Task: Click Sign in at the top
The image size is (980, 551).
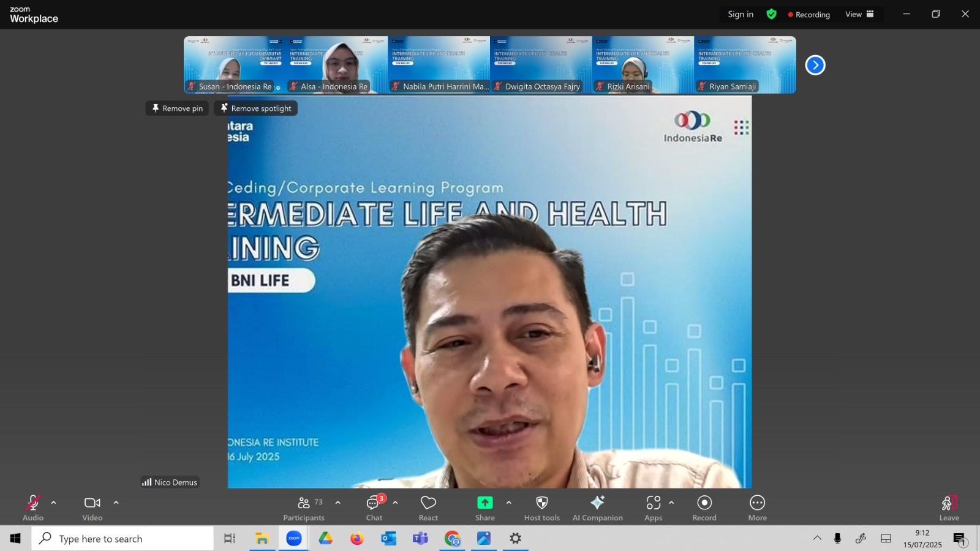Action: click(x=741, y=14)
